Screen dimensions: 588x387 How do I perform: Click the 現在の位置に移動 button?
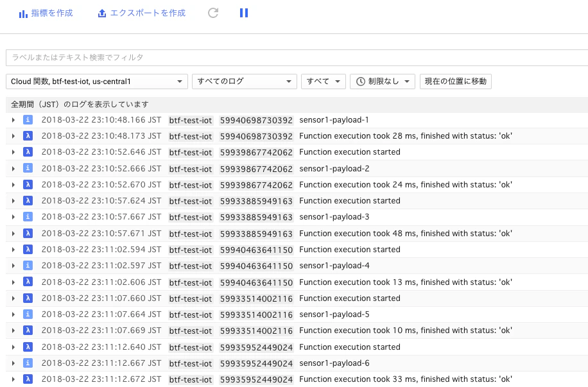(456, 82)
